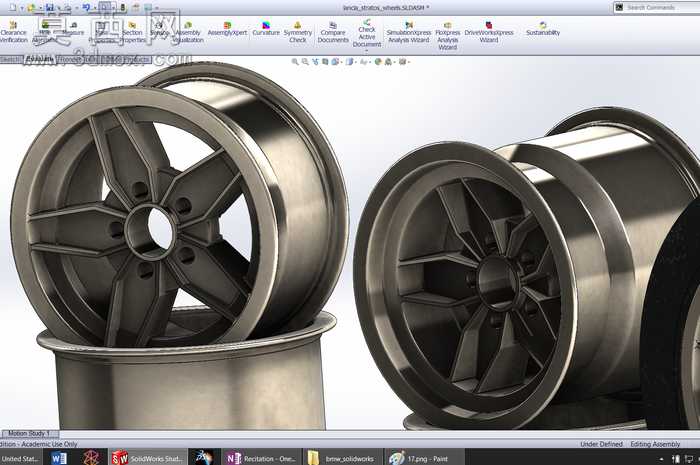Open Word from the taskbar

(59, 458)
